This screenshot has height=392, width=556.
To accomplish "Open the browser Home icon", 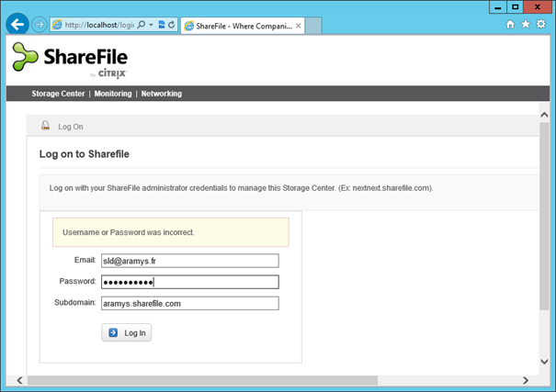I will click(510, 25).
